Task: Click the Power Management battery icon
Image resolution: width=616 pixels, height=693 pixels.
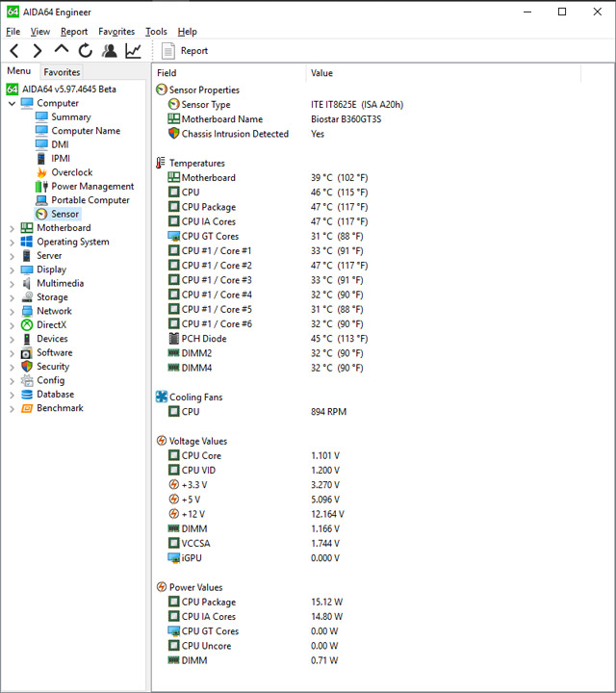Action: [x=41, y=186]
